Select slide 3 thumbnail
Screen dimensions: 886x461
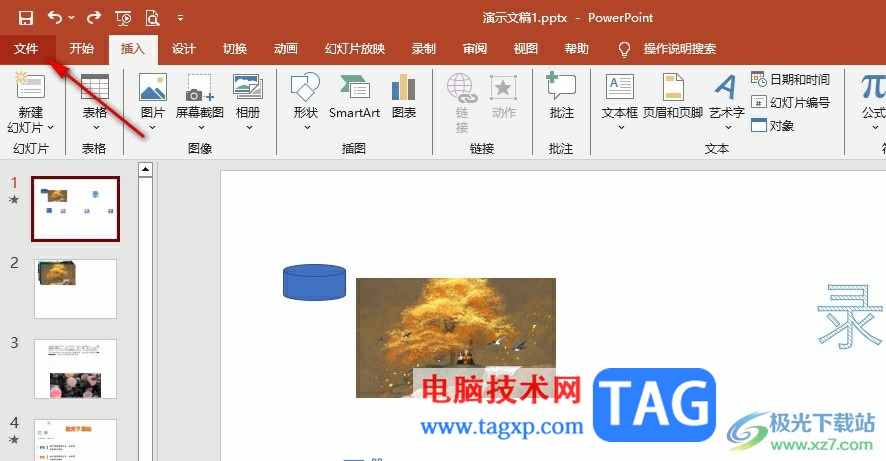point(75,369)
